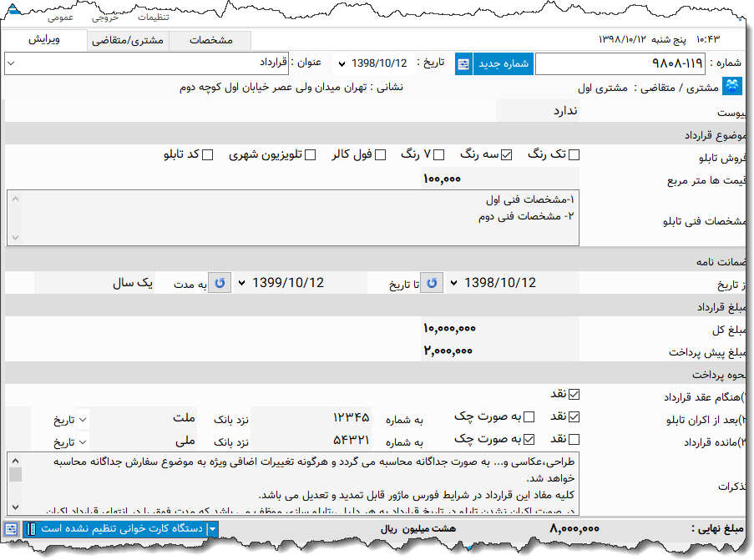Open the settings icon at bottom-left corner
This screenshot has width=754, height=560.
[x=12, y=529]
